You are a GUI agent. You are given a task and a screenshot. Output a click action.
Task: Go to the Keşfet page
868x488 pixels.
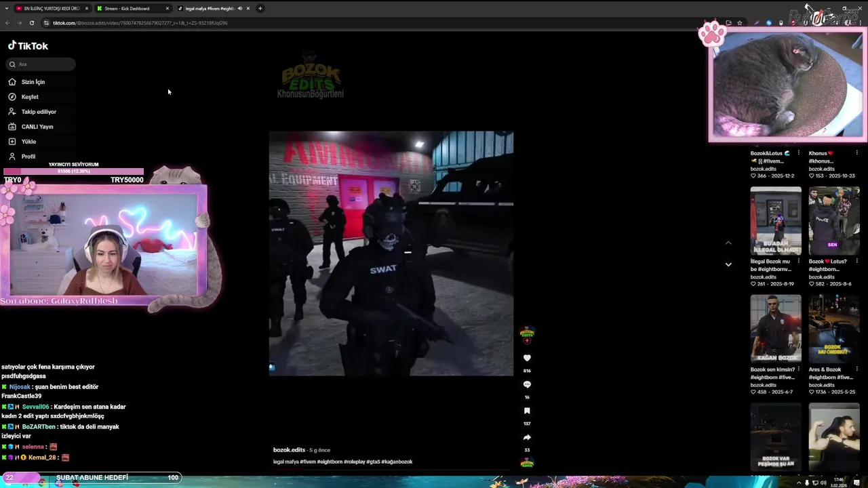click(29, 97)
